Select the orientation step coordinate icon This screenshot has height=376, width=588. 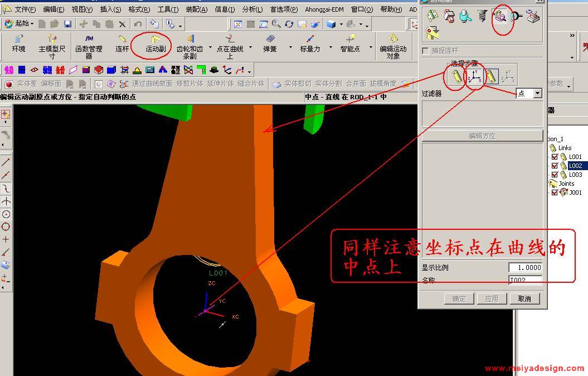[x=474, y=76]
